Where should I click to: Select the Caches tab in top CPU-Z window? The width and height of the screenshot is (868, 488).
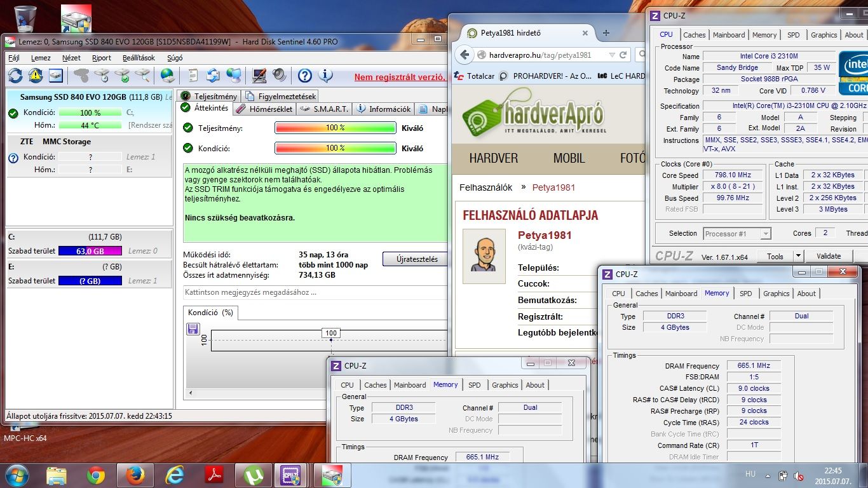694,35
